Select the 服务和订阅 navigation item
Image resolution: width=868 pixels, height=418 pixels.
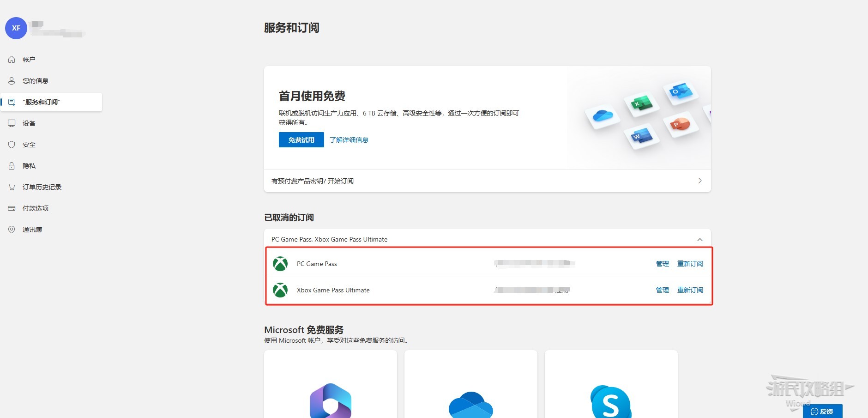pyautogui.click(x=51, y=102)
